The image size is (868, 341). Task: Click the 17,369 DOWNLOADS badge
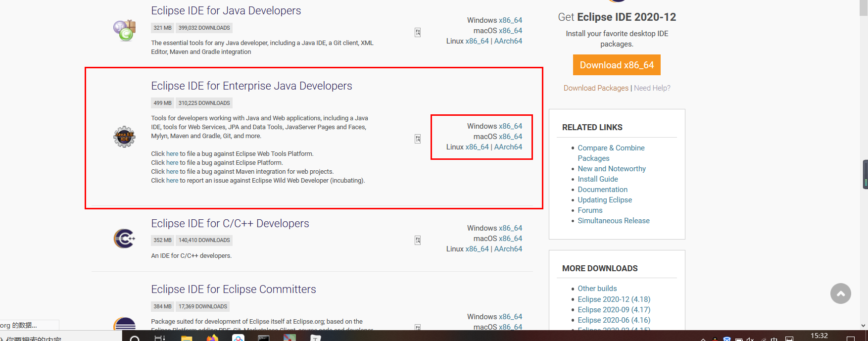pos(203,307)
